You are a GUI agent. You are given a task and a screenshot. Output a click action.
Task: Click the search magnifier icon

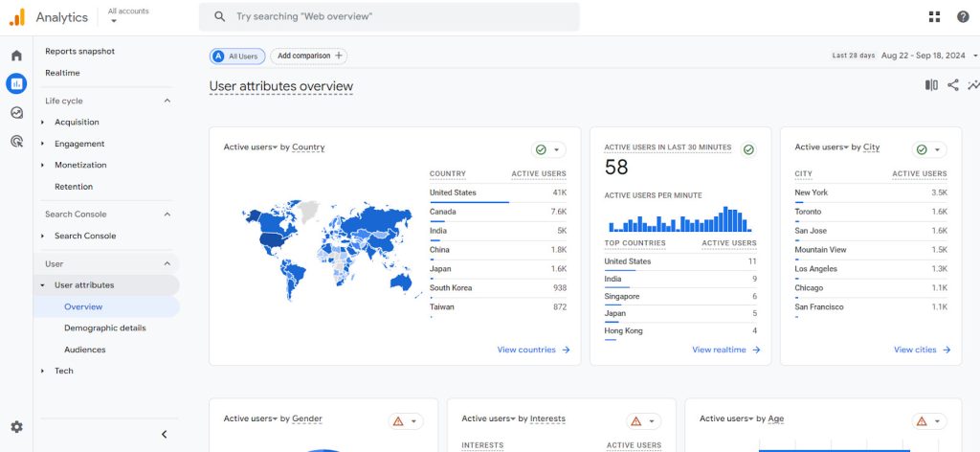point(219,17)
